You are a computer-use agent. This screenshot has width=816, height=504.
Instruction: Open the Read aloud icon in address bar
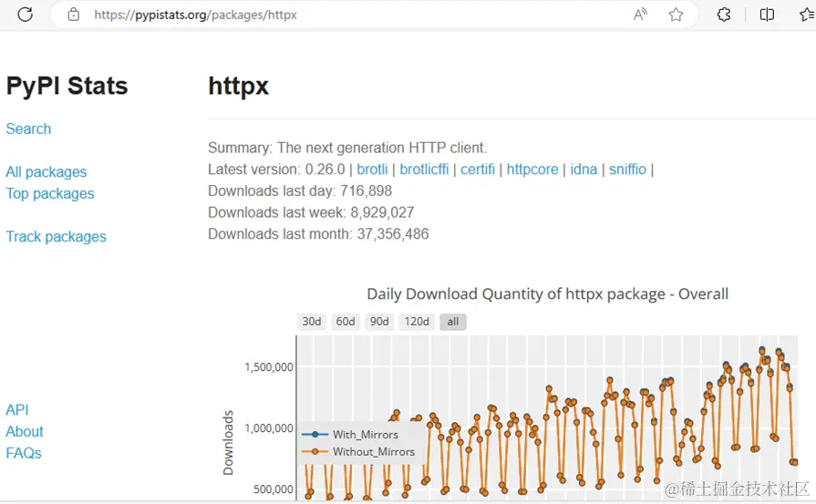click(x=640, y=15)
